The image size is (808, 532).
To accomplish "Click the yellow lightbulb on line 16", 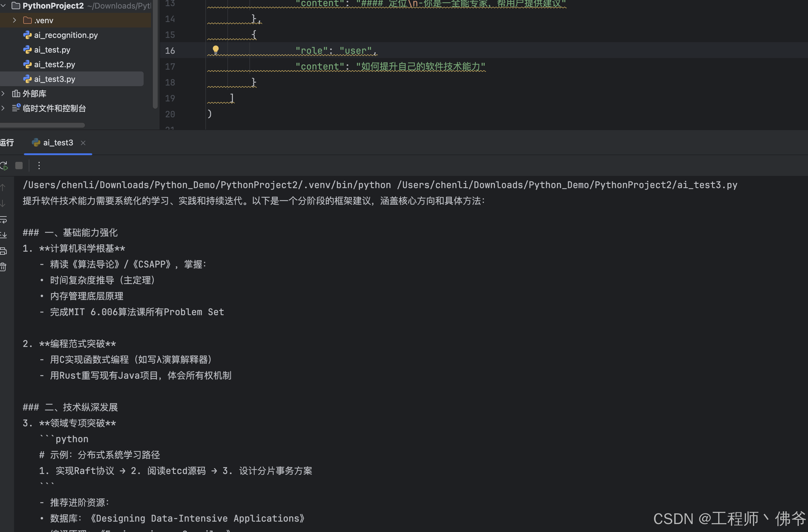I will pyautogui.click(x=215, y=50).
